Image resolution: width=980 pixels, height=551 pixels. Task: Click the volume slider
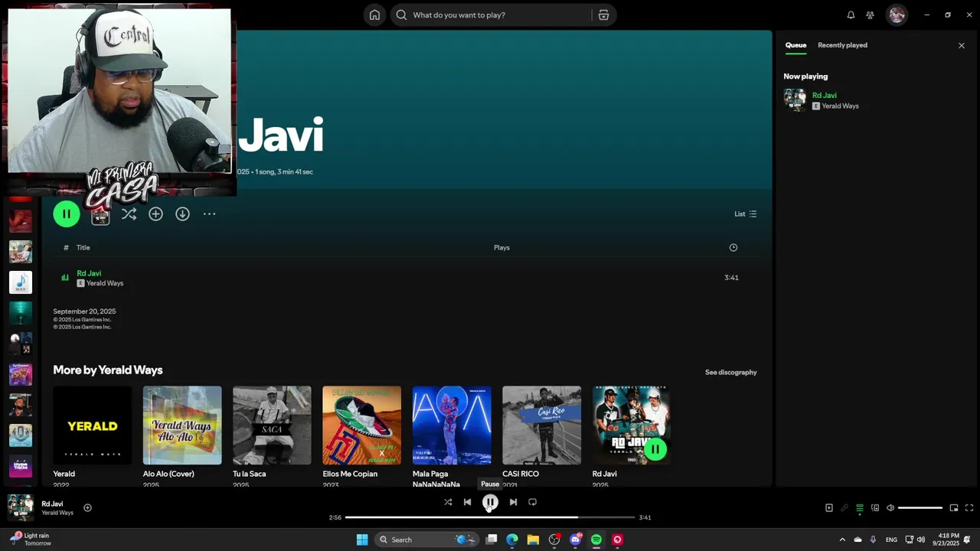tap(920, 507)
